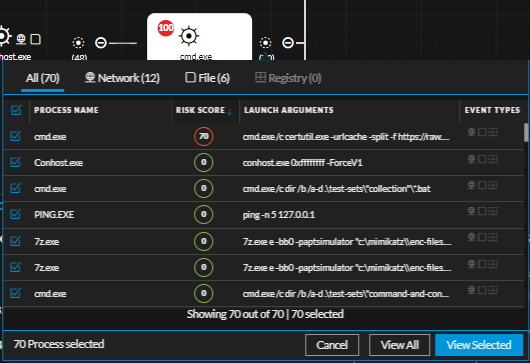Click file event icon in PING.EXE row
Image resolution: width=530 pixels, height=363 pixels.
coord(482,211)
